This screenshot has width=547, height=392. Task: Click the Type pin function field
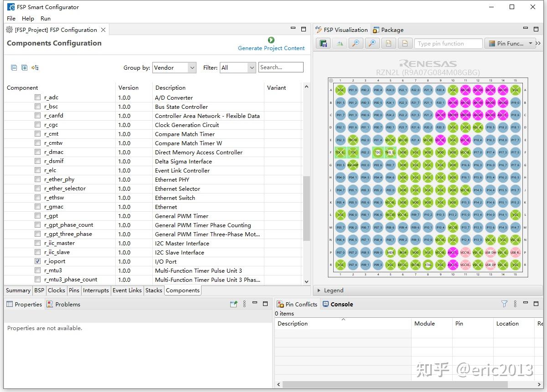pyautogui.click(x=449, y=43)
